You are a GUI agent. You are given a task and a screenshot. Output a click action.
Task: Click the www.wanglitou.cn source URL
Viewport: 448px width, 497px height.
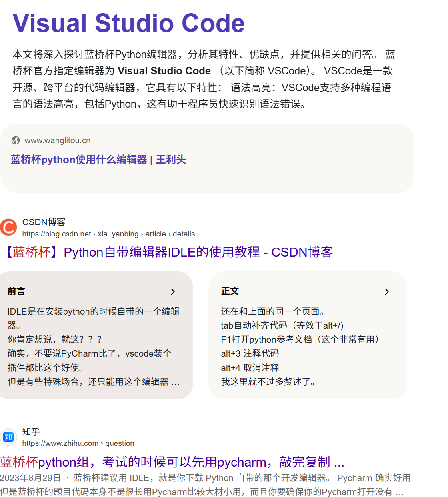pos(58,141)
